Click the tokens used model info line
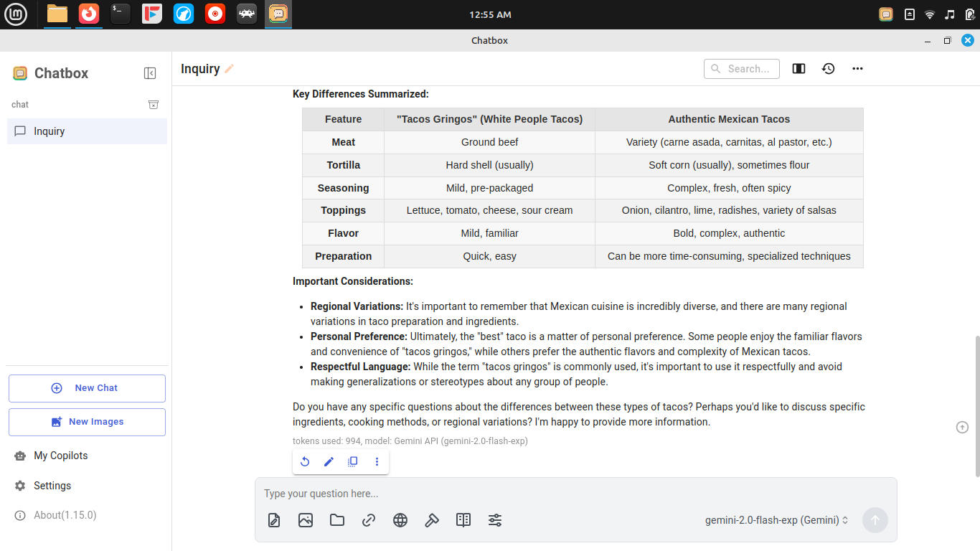The image size is (980, 551). click(410, 441)
